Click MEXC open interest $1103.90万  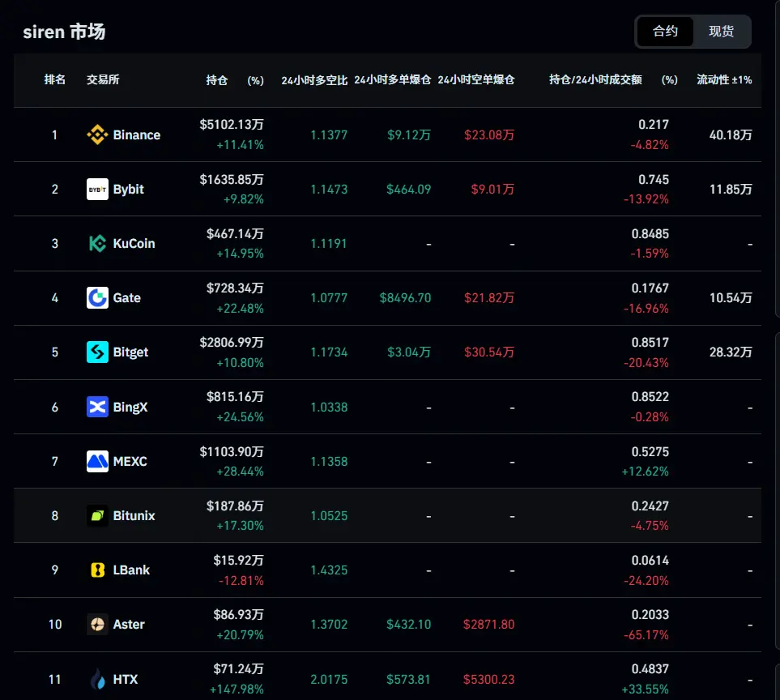click(232, 451)
